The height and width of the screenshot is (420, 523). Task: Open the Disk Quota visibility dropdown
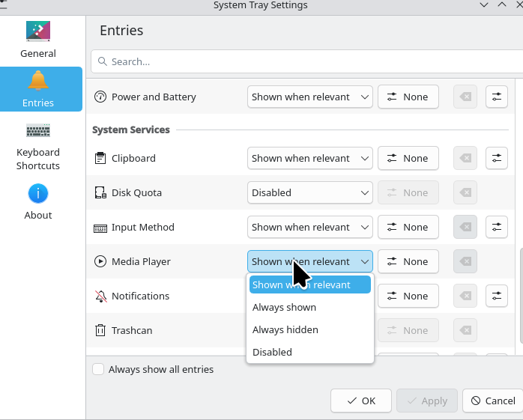point(309,192)
